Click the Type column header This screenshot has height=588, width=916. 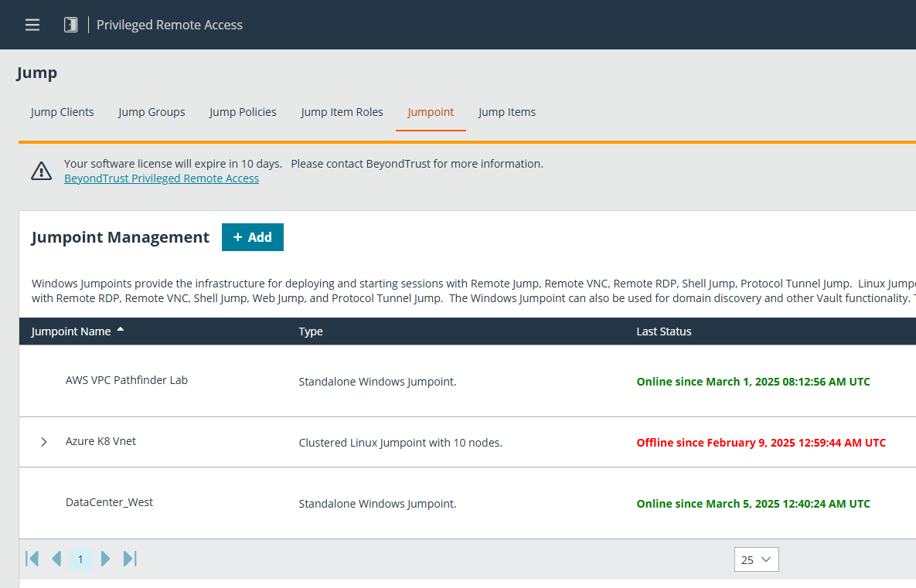coord(311,331)
